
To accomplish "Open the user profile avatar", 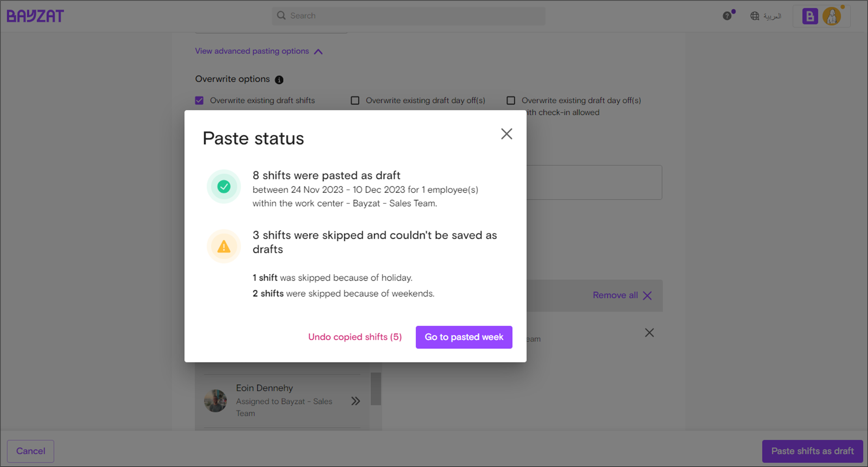I will (x=832, y=17).
